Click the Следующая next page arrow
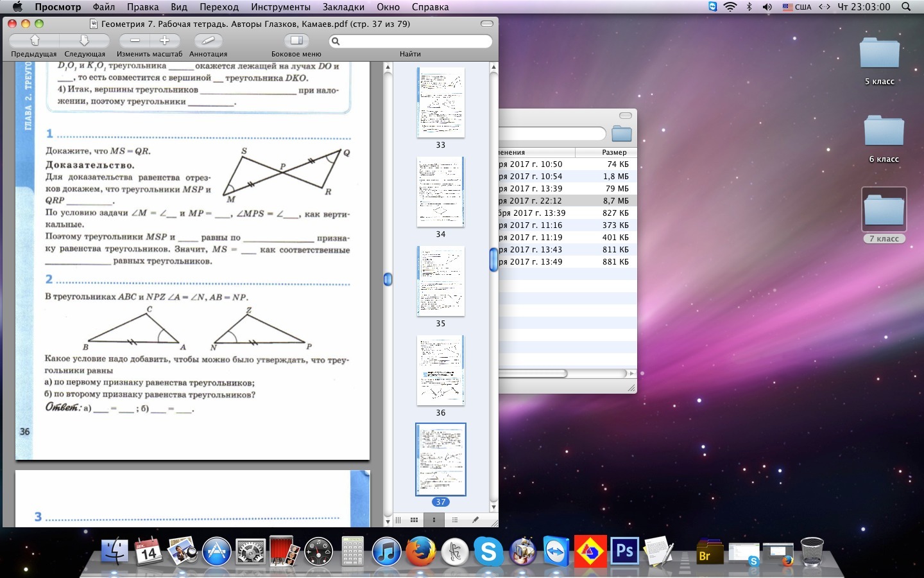924x578 pixels. pos(84,40)
